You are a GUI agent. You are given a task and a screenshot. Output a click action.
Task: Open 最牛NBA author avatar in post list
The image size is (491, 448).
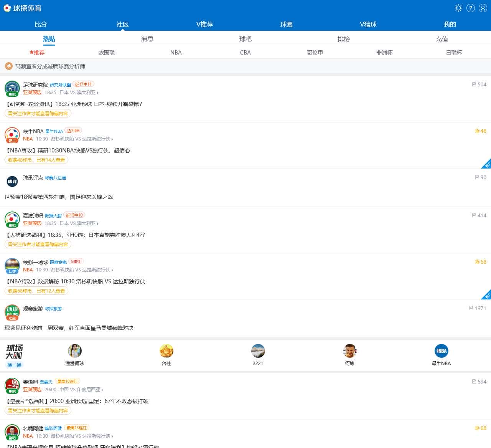[12, 135]
